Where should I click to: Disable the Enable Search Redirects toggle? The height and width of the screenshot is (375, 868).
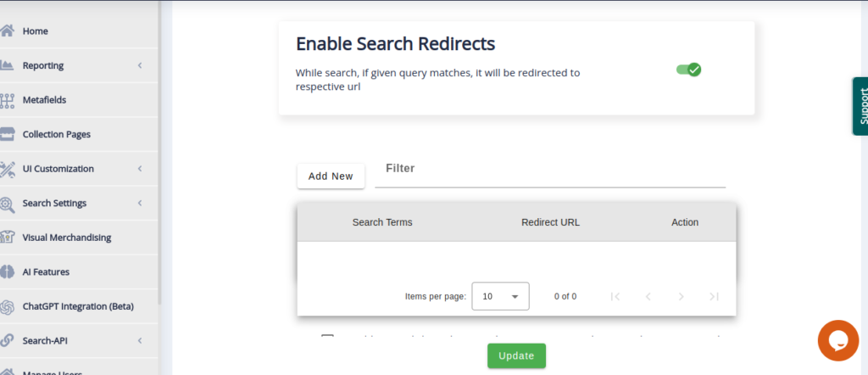point(688,70)
